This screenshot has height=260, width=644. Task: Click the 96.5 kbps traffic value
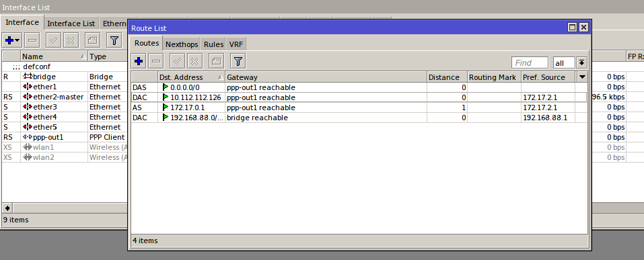click(609, 97)
